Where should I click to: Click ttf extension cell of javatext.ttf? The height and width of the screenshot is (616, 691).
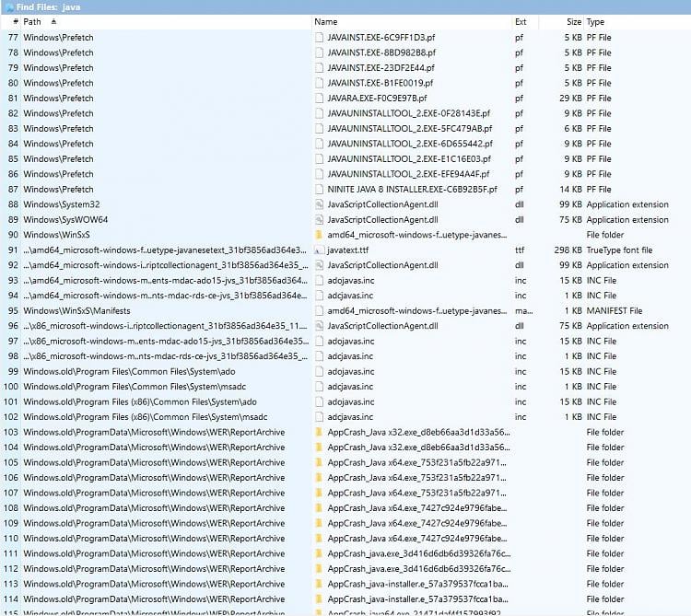coord(520,250)
